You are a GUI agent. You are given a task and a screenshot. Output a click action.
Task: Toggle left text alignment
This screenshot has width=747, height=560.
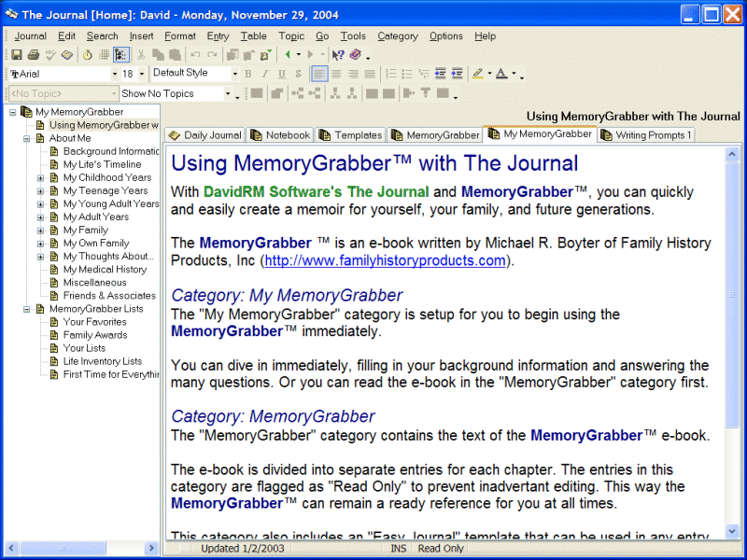coord(319,74)
